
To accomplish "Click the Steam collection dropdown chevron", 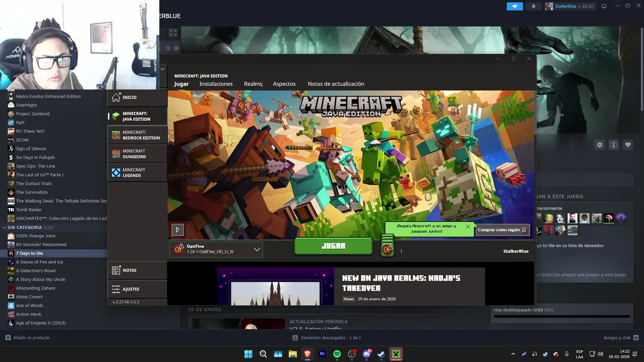I will [163, 69].
